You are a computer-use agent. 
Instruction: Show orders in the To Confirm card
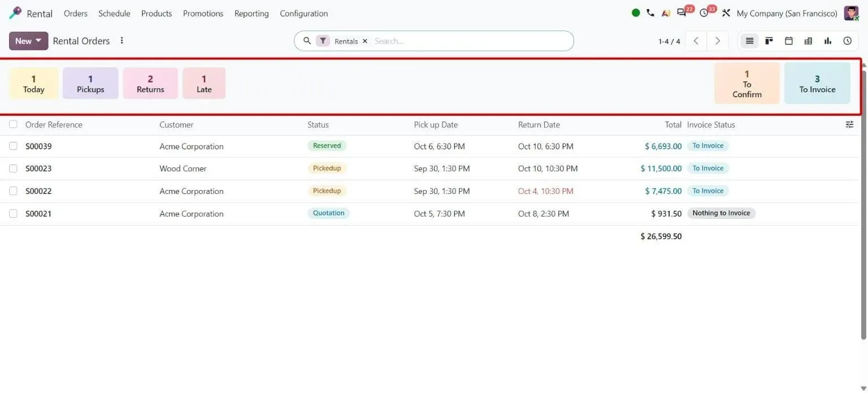tap(747, 84)
